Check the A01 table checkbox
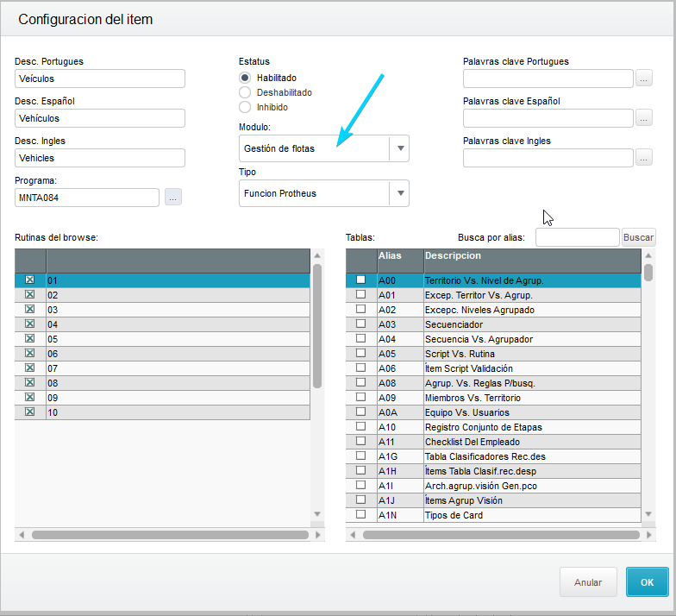The height and width of the screenshot is (616, 676). click(x=360, y=294)
